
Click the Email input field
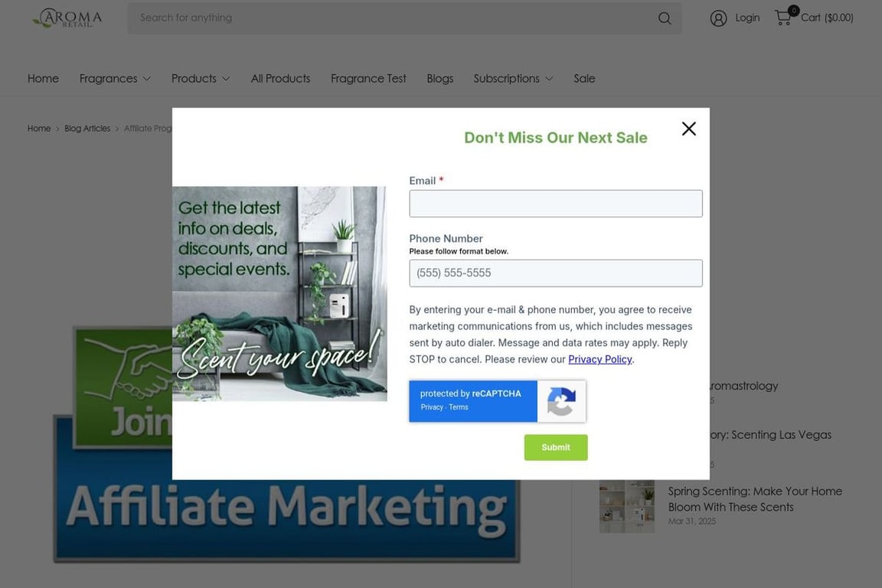555,204
